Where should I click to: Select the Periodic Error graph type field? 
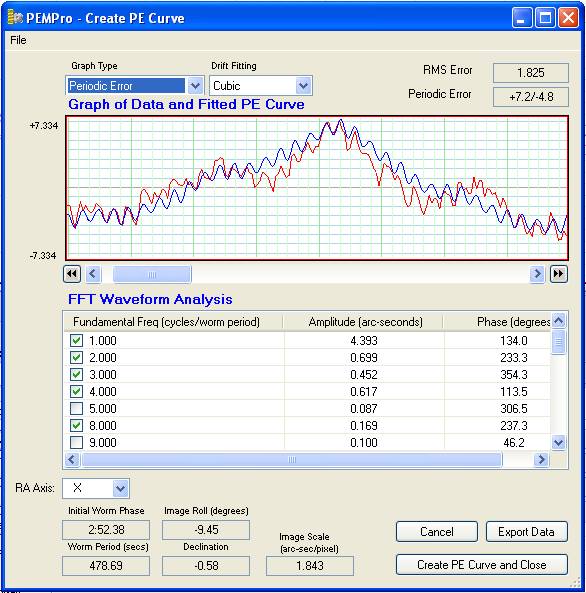(x=126, y=86)
